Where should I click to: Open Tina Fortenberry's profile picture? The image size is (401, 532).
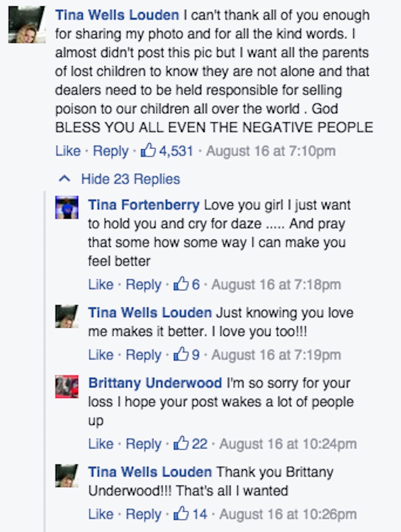[x=67, y=207]
